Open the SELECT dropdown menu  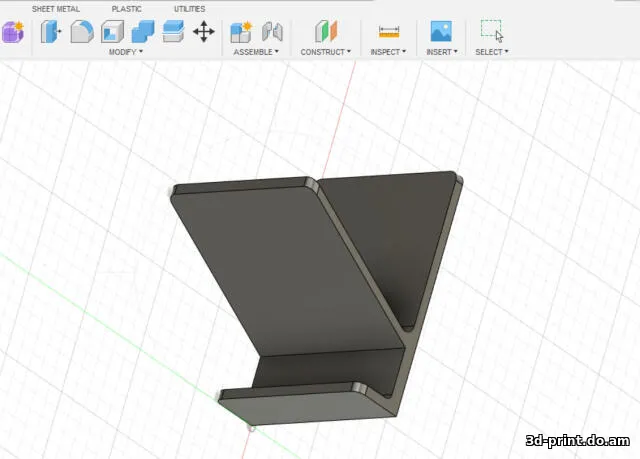tap(492, 52)
